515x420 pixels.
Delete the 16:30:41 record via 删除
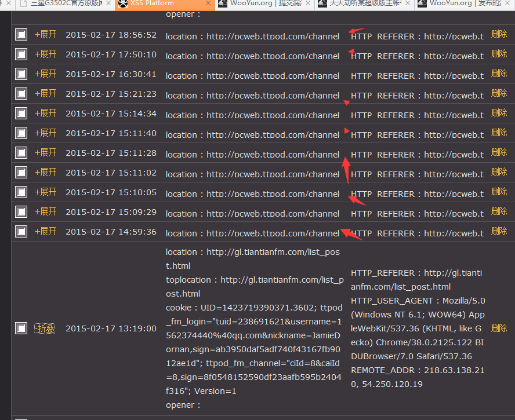(x=499, y=74)
